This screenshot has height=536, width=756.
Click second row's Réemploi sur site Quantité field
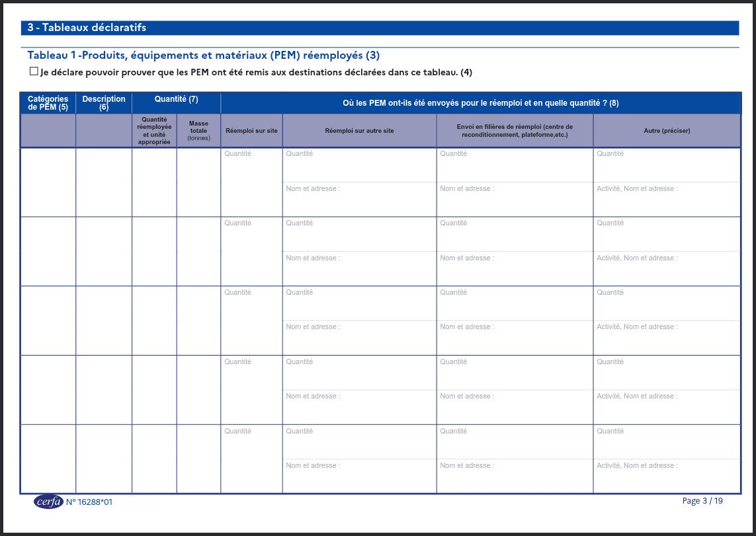tap(252, 251)
